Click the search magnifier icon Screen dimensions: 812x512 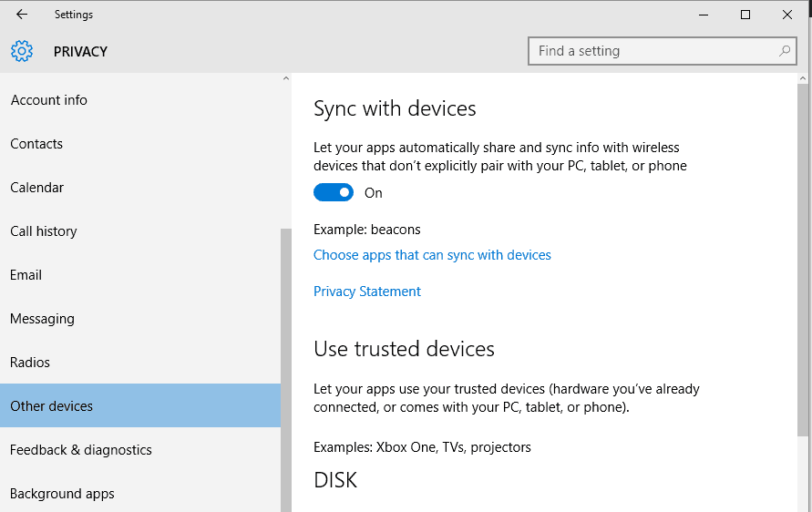pyautogui.click(x=785, y=51)
